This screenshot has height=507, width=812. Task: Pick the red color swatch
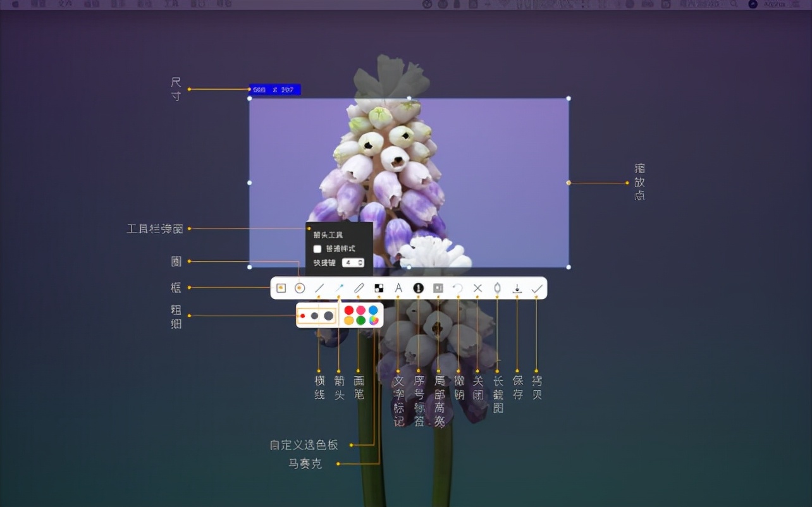(x=350, y=309)
